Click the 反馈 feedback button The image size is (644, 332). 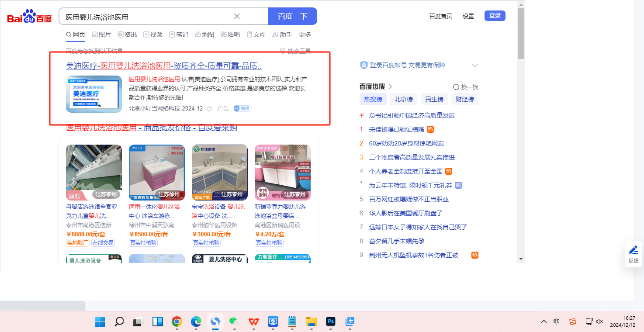(634, 254)
